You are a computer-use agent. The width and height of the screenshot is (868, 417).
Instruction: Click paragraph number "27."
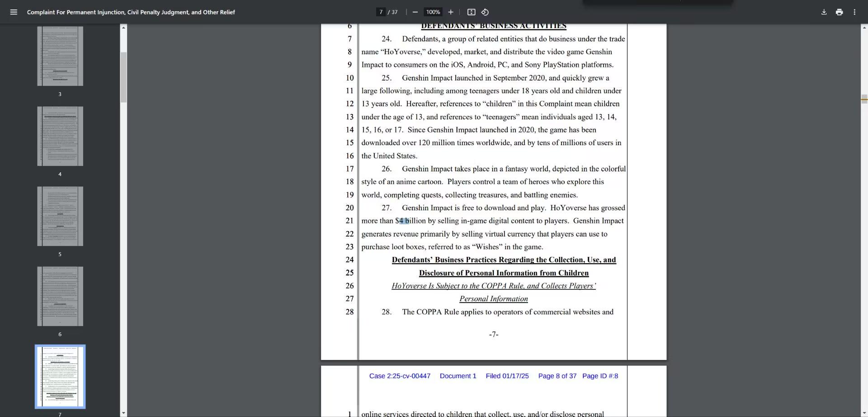pyautogui.click(x=387, y=208)
